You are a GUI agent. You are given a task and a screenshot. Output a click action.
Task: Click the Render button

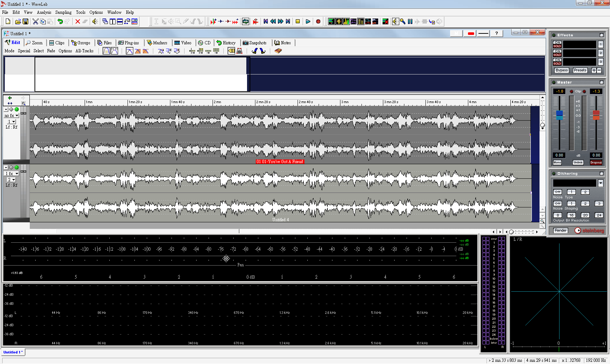[561, 231]
